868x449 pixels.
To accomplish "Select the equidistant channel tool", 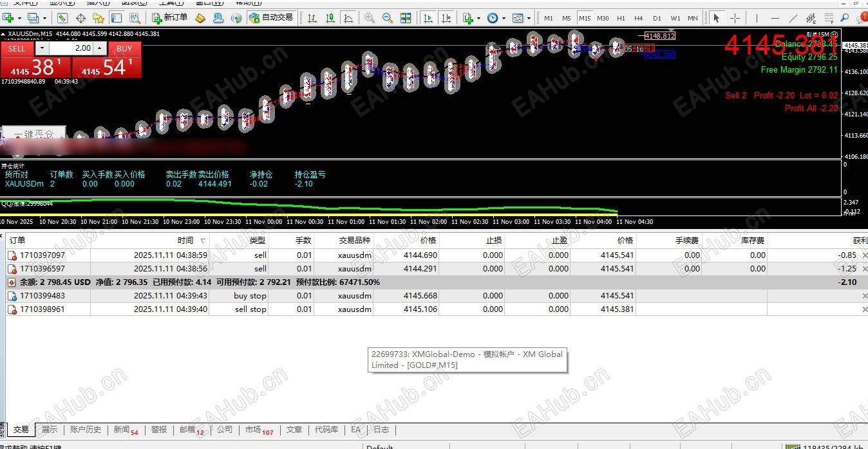I will 811,18.
